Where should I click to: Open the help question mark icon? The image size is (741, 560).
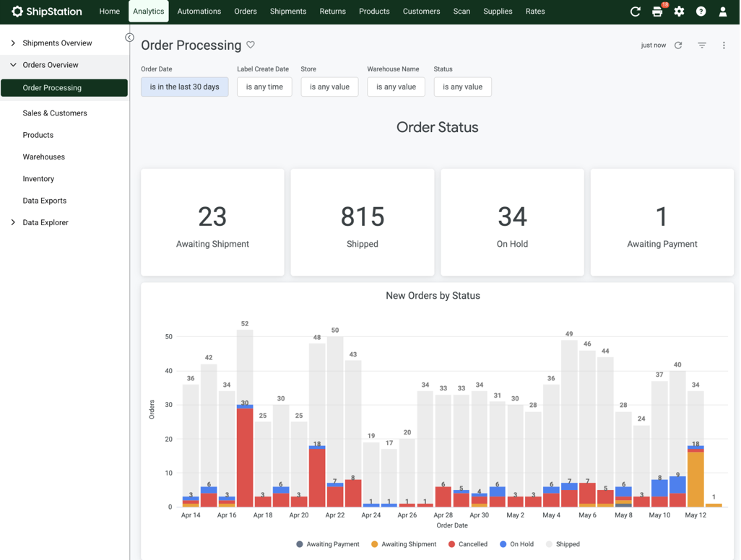point(701,12)
